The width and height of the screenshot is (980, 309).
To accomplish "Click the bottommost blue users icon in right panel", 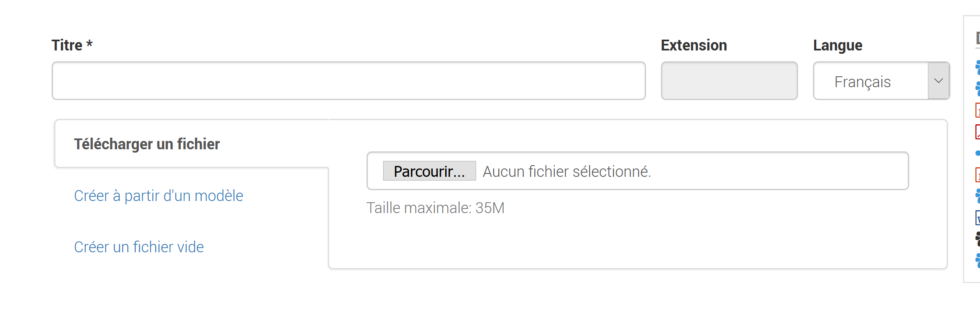I will (x=978, y=260).
